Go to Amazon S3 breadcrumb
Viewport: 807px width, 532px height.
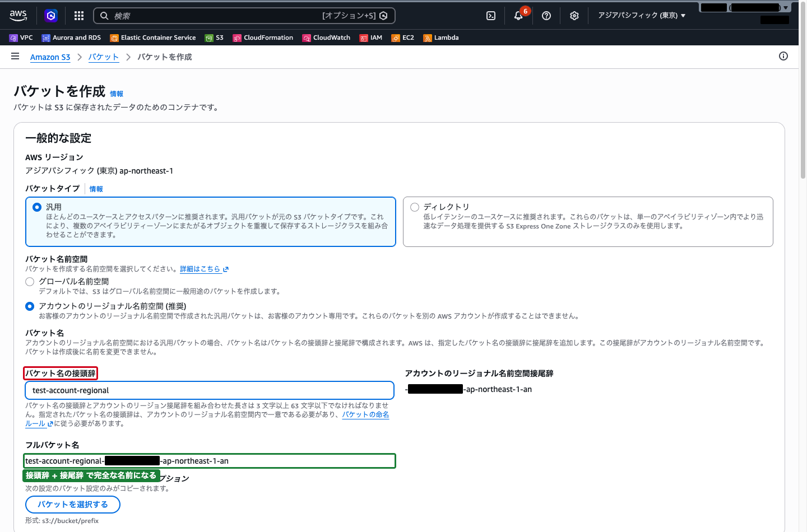[50, 57]
